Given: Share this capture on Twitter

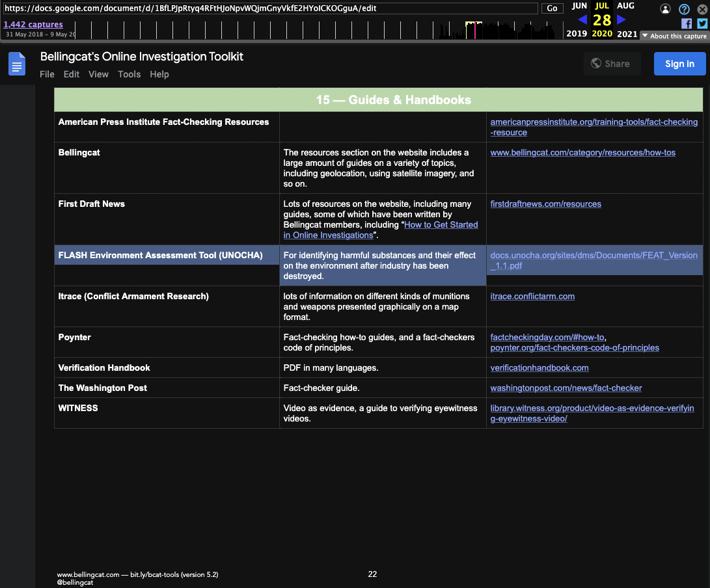Looking at the screenshot, I should tap(702, 23).
